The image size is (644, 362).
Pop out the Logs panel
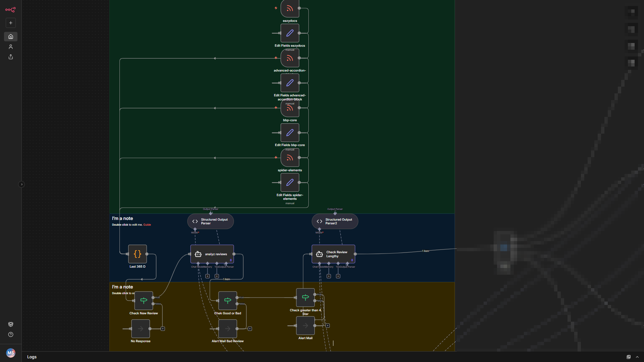[x=629, y=357]
